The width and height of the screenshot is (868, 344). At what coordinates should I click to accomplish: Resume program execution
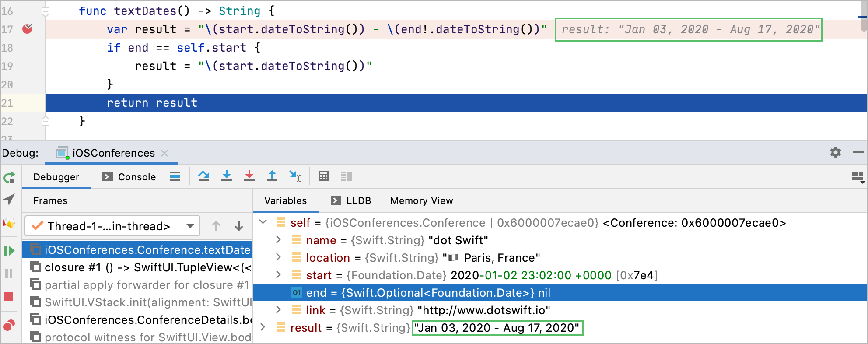tap(9, 251)
